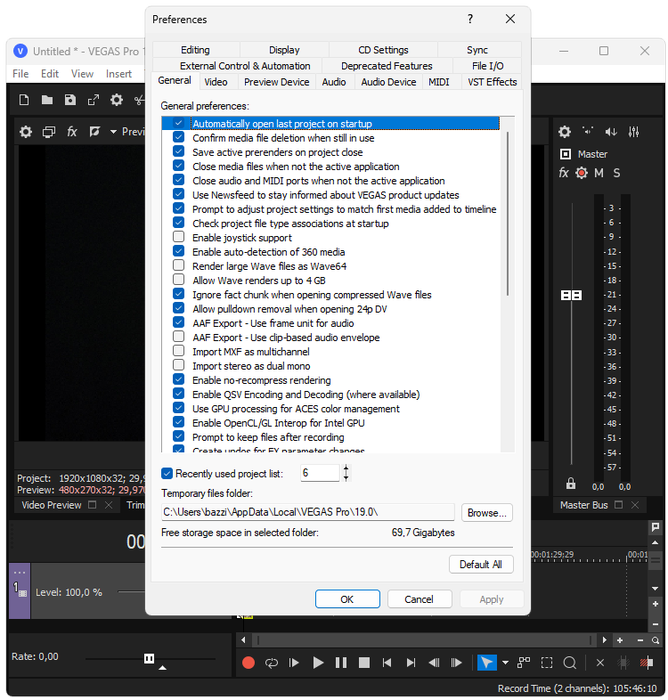Check Allow Wave renders up to 4 GB
Viewport: 668px width, 700px height.
179,279
